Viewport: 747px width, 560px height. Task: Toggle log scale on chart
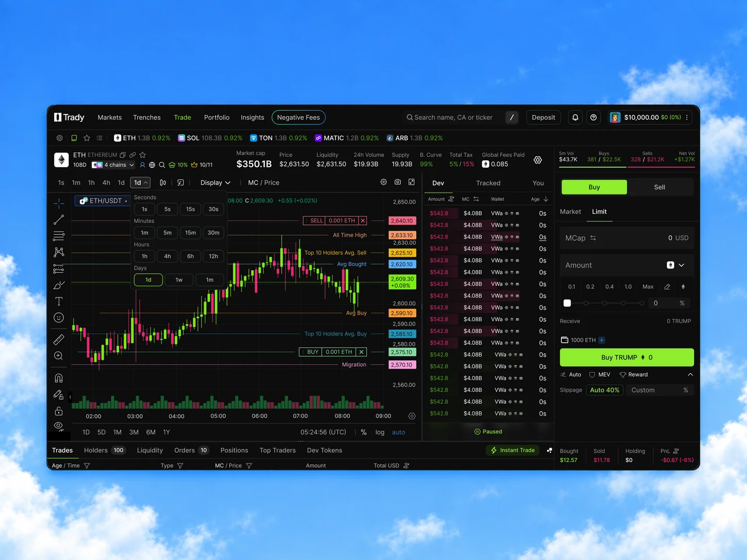click(x=380, y=432)
